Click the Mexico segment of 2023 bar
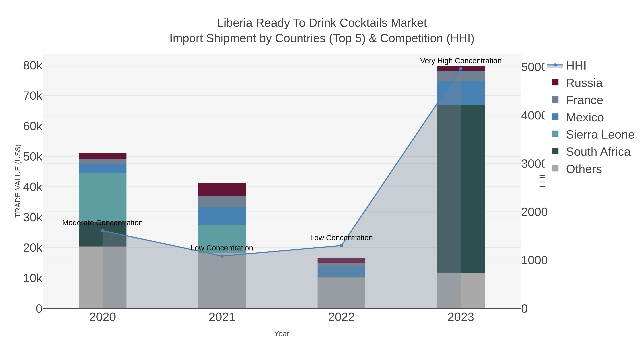Image resolution: width=644 pixels, height=362 pixels. 461,93
